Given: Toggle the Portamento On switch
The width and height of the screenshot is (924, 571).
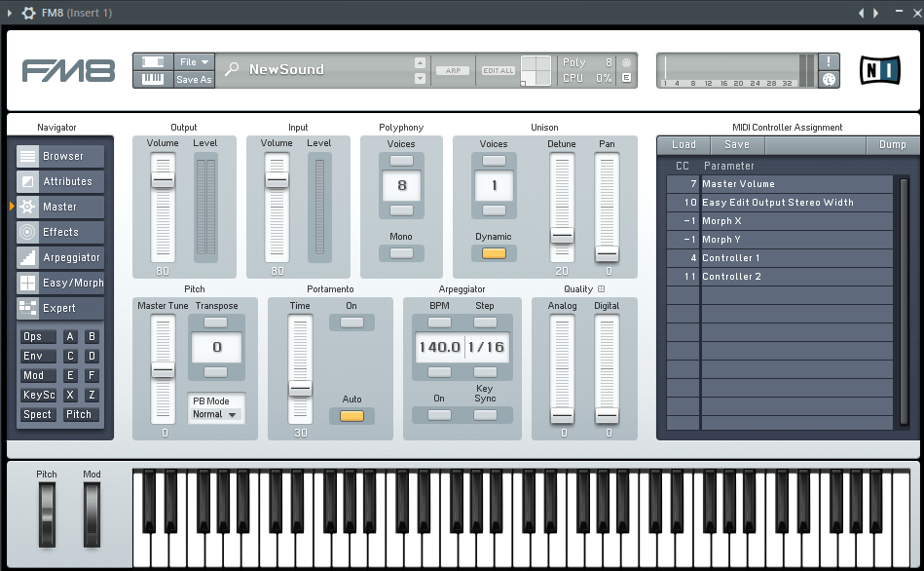Looking at the screenshot, I should coord(351,323).
